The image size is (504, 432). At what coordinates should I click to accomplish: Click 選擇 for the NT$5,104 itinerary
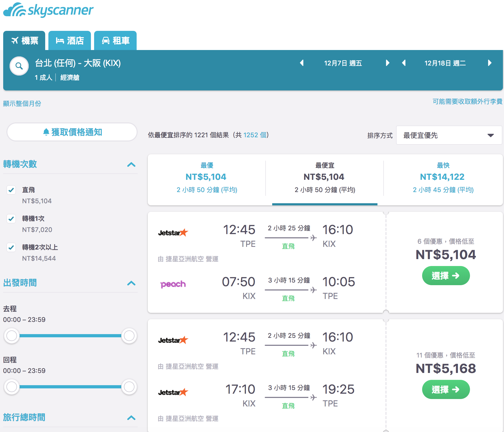pos(446,276)
